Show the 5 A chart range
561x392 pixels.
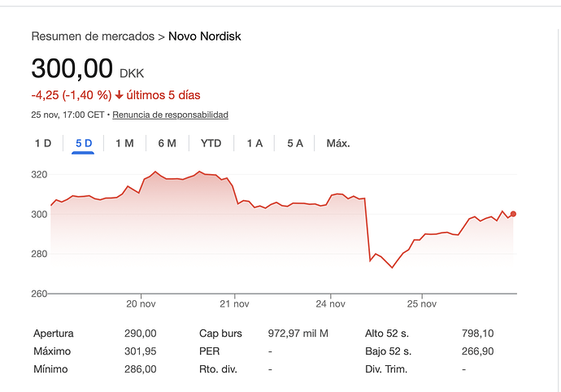click(x=295, y=143)
